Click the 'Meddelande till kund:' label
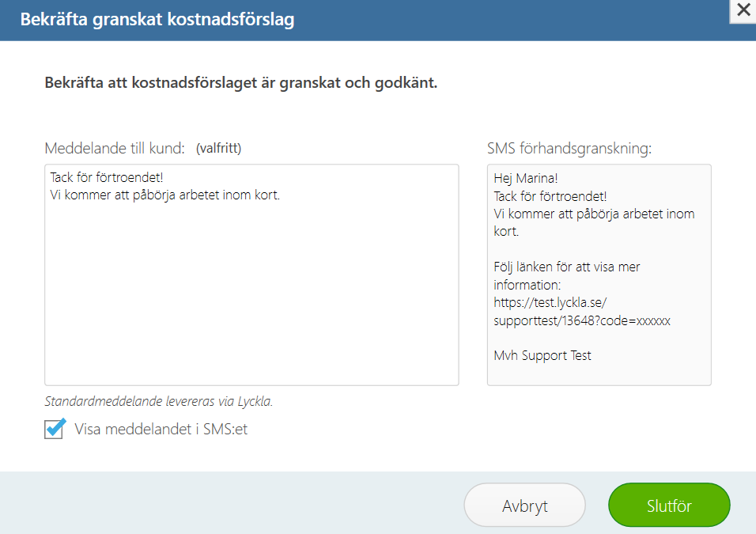This screenshot has width=756, height=534. click(x=115, y=148)
